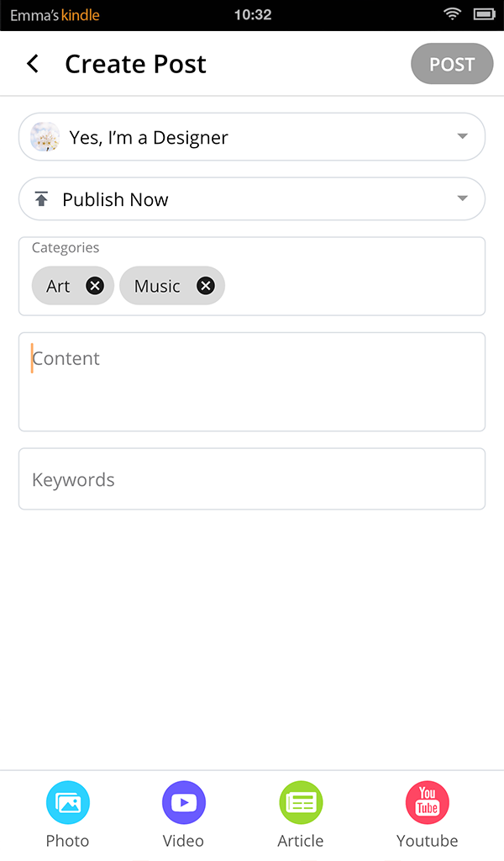Tap 'Emma's kindle' in the status bar
504x861 pixels.
(53, 13)
